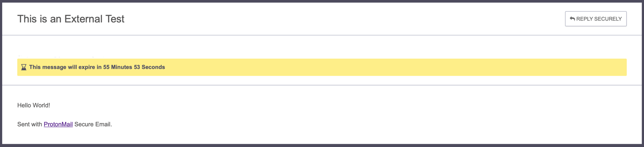The width and height of the screenshot is (644, 147).
Task: Click the word 'Test' in the subject
Action: [x=112, y=19]
